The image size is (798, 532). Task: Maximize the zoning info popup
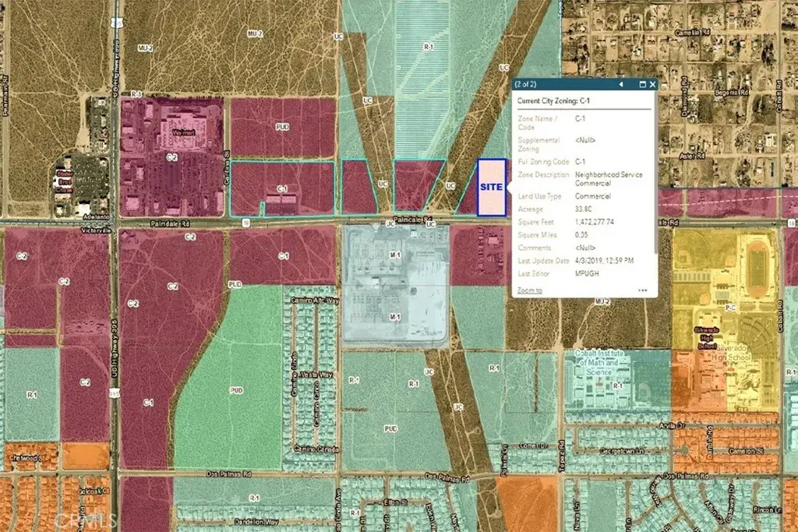642,84
